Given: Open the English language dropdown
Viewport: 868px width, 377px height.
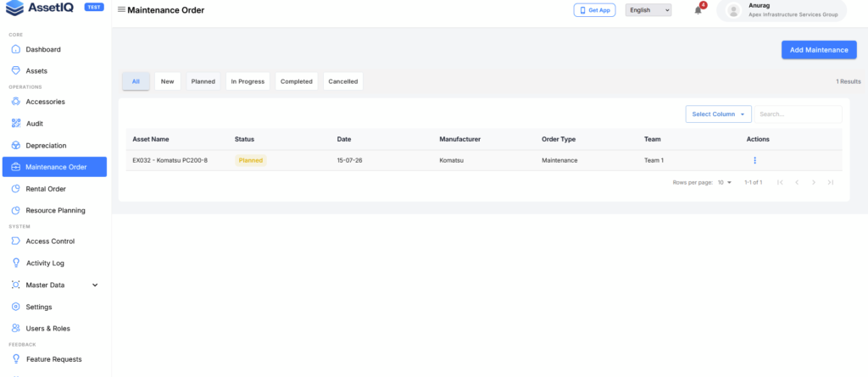Looking at the screenshot, I should (648, 10).
